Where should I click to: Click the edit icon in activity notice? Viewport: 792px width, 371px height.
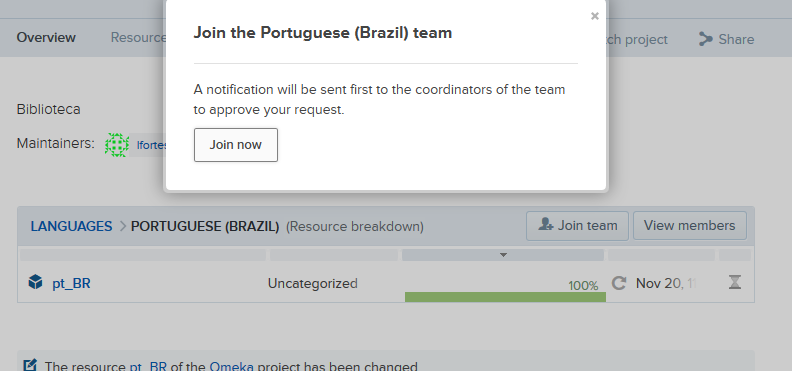[x=30, y=365]
